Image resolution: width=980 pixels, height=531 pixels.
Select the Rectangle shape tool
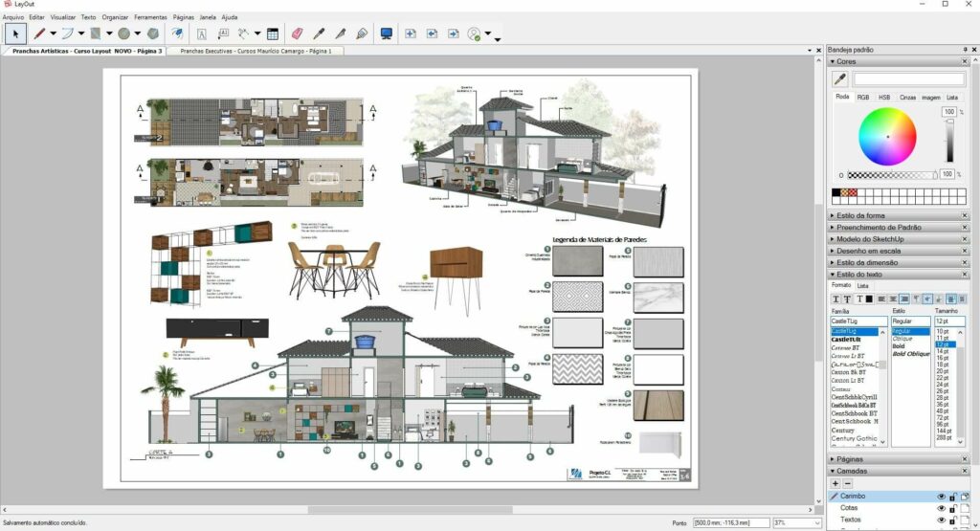tap(96, 33)
